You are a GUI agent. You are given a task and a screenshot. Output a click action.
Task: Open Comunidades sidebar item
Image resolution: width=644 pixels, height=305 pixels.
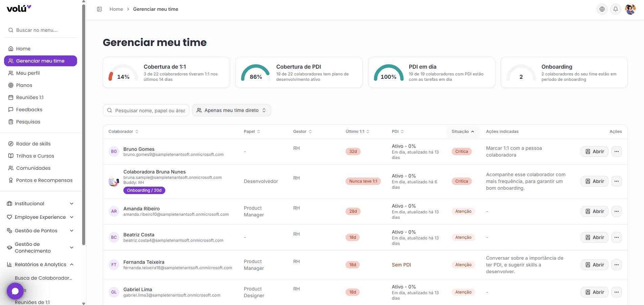tap(41, 168)
